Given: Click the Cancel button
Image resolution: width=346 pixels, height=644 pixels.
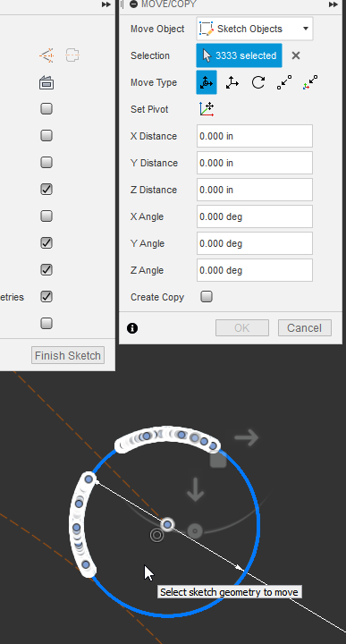Looking at the screenshot, I should [x=305, y=327].
